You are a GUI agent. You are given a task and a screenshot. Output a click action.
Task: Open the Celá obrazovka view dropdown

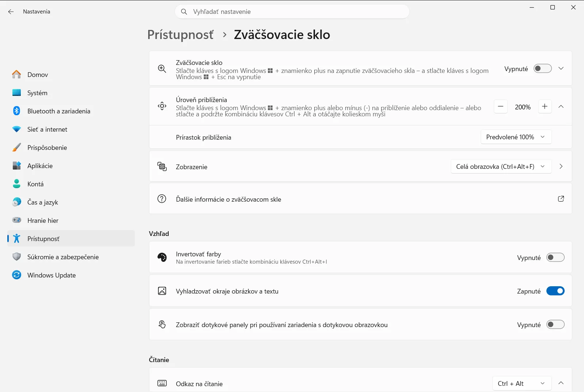pos(501,167)
